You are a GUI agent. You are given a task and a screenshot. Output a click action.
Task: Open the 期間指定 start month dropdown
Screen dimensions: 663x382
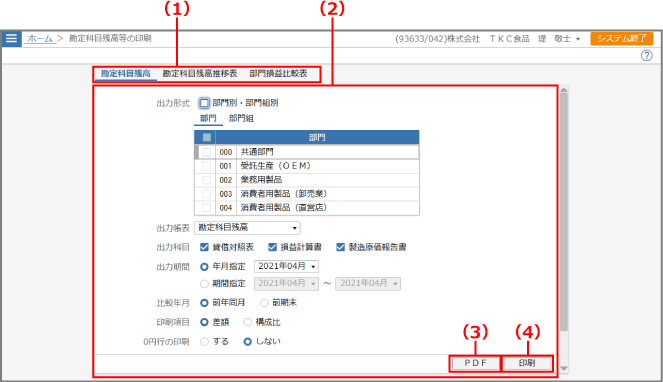tap(286, 283)
